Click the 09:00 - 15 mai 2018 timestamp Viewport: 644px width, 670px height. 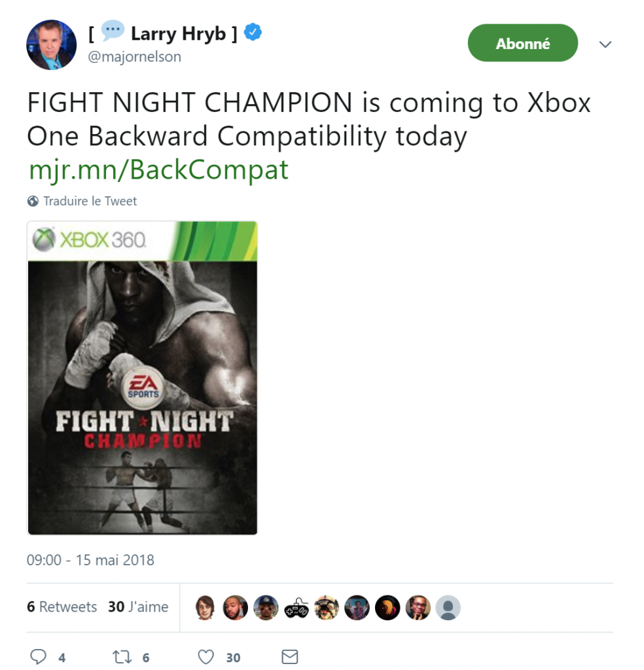click(90, 560)
